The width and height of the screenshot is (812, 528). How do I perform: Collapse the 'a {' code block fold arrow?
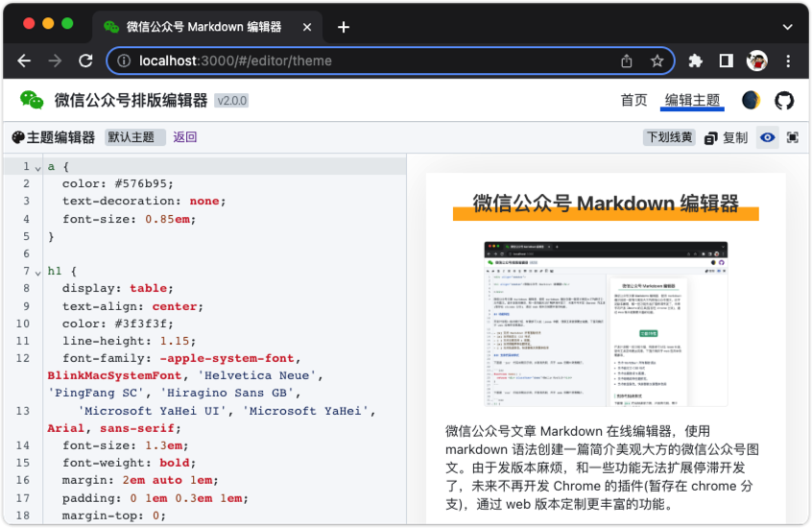coord(37,168)
